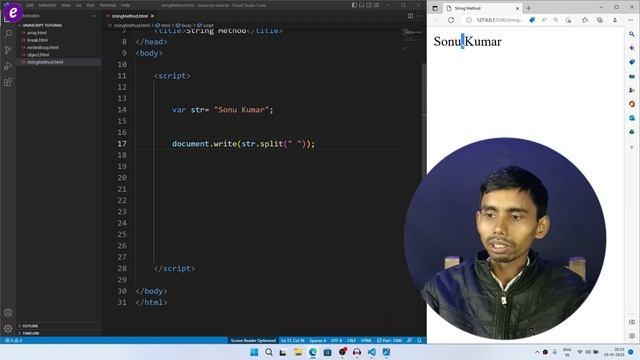Click the Edge address bar showing 127.0.0.1:5500
This screenshot has height=360, width=640.
pos(500,20)
